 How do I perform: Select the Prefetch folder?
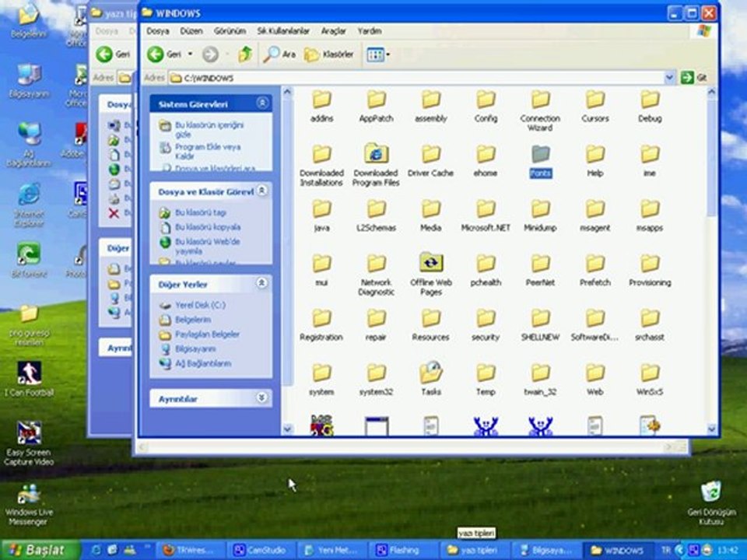point(595,270)
